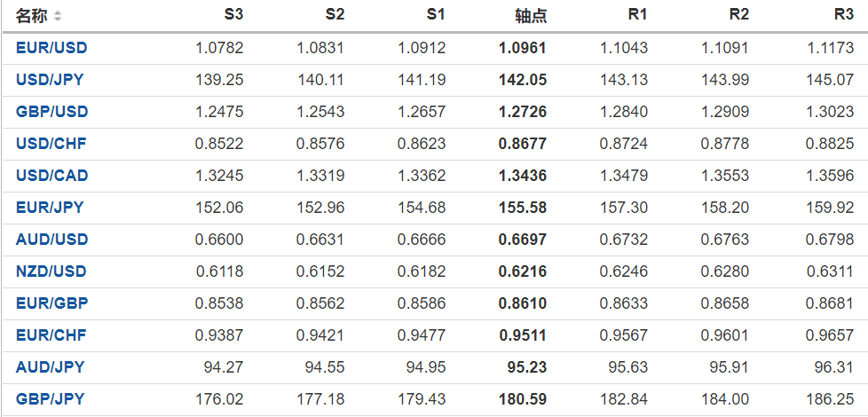Select the USD/CHF pair link
868x417 pixels.
tap(51, 144)
